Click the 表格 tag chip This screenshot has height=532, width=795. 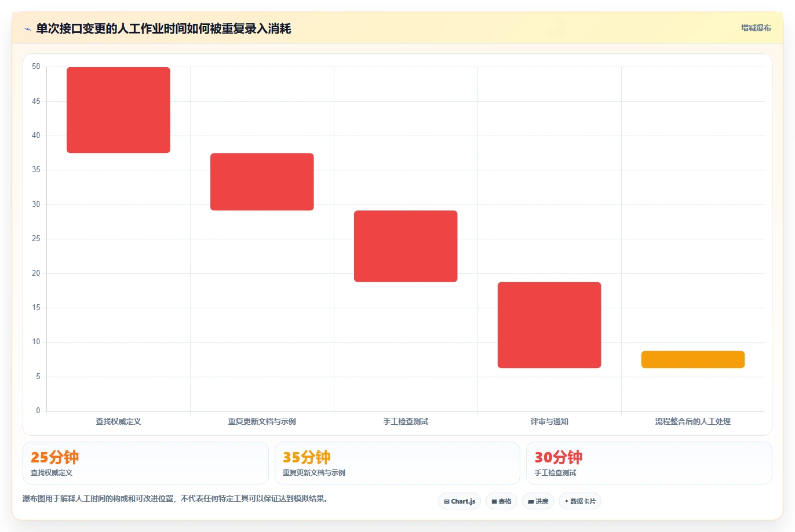501,501
